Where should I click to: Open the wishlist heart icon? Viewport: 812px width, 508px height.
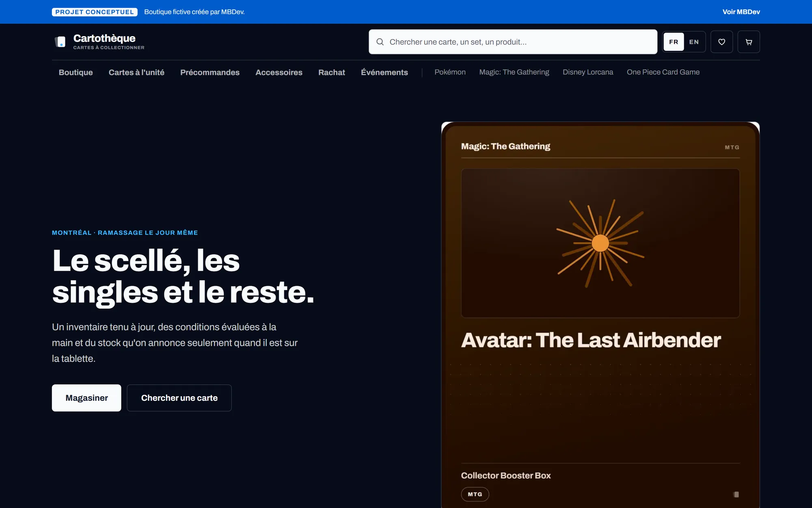[721, 42]
